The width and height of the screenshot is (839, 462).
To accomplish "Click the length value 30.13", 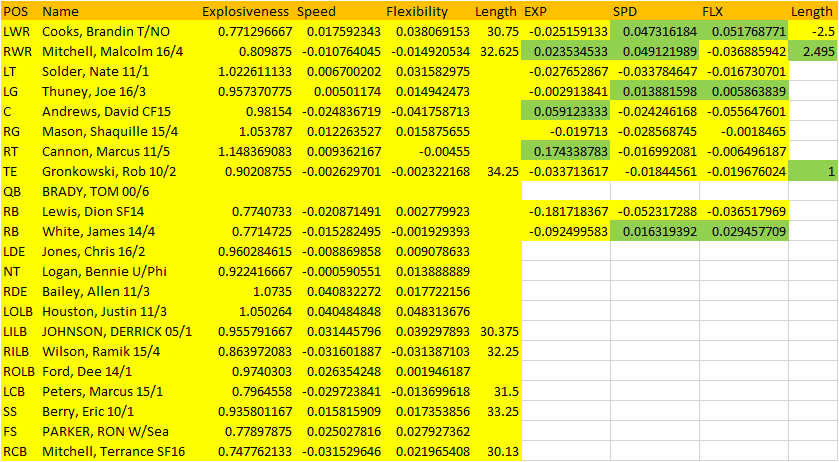I will [502, 451].
